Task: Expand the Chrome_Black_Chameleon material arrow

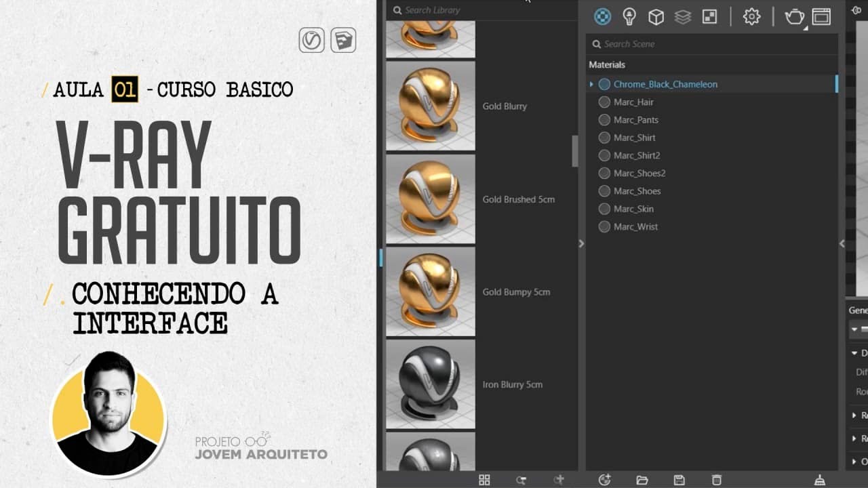Action: [x=591, y=84]
